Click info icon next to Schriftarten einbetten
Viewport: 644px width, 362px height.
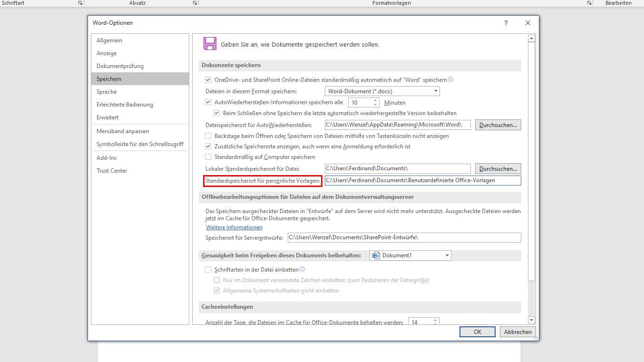302,269
